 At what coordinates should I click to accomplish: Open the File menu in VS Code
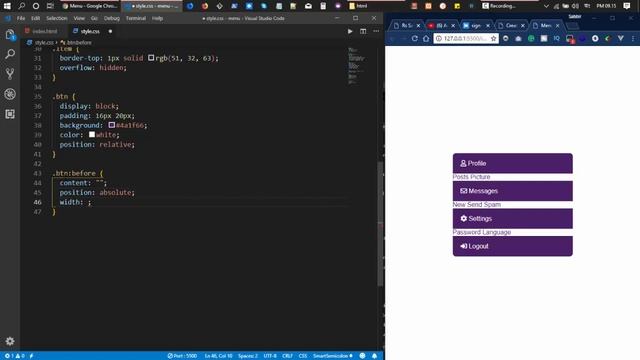click(x=21, y=18)
